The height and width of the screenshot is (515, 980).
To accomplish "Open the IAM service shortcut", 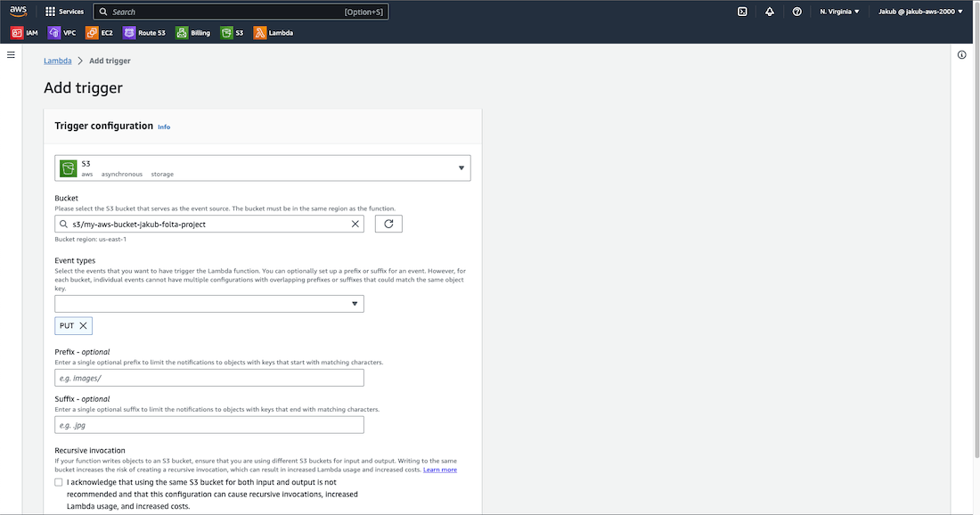I will coord(24,33).
